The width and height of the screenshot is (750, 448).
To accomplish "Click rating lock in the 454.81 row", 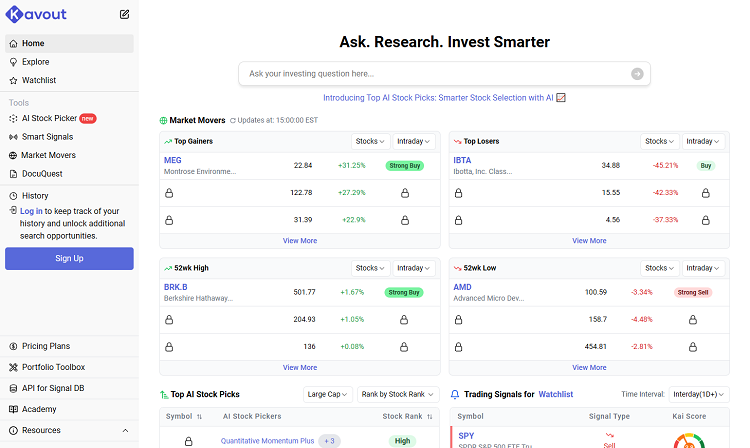I will (693, 347).
